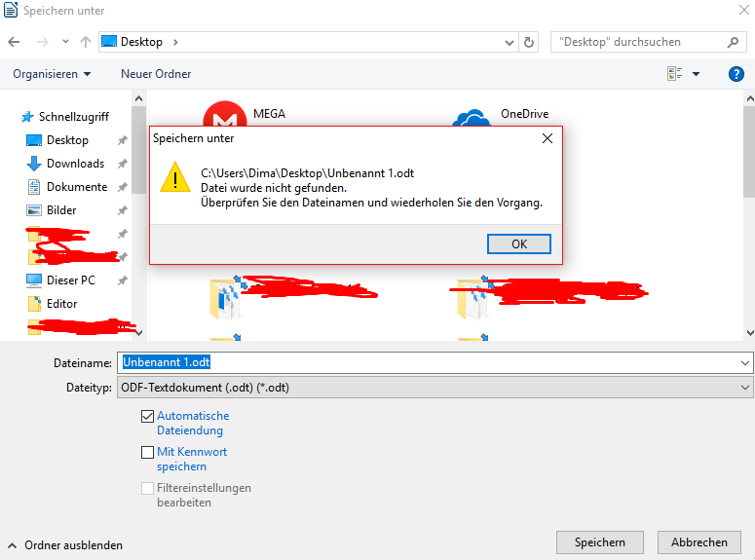Unpin Desktop using its pin icon
Viewport: 755px width, 560px height.
click(123, 140)
